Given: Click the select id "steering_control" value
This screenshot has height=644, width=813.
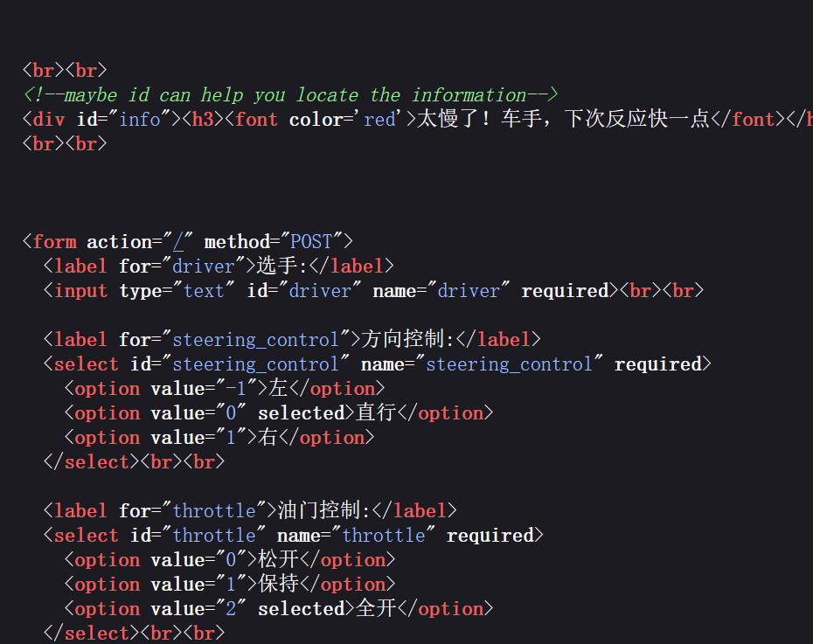Looking at the screenshot, I should tap(255, 364).
